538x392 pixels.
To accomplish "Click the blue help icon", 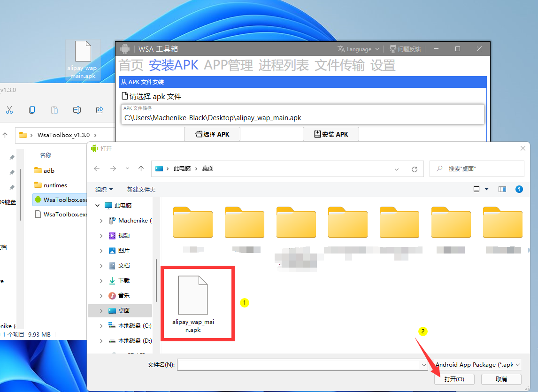I will pyautogui.click(x=519, y=189).
